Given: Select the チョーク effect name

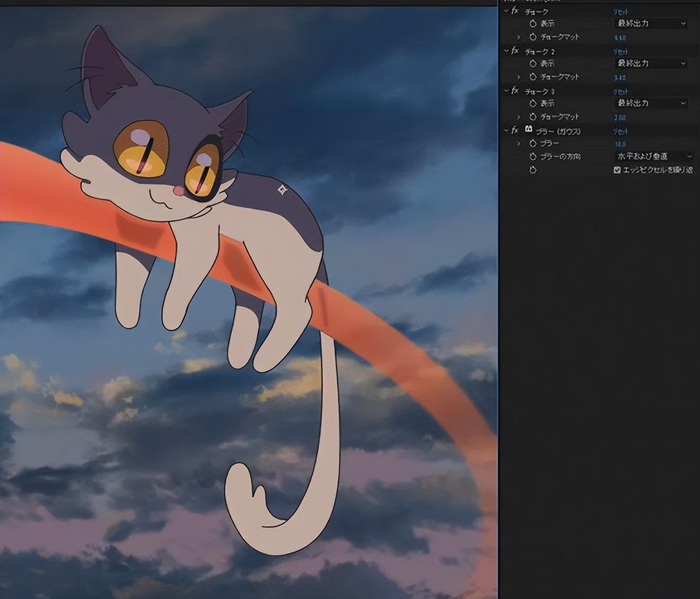Looking at the screenshot, I should (x=536, y=12).
